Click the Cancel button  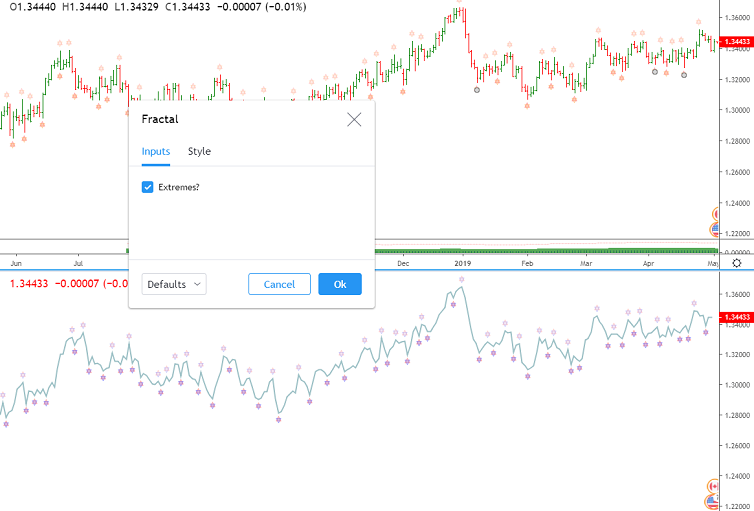coord(279,284)
